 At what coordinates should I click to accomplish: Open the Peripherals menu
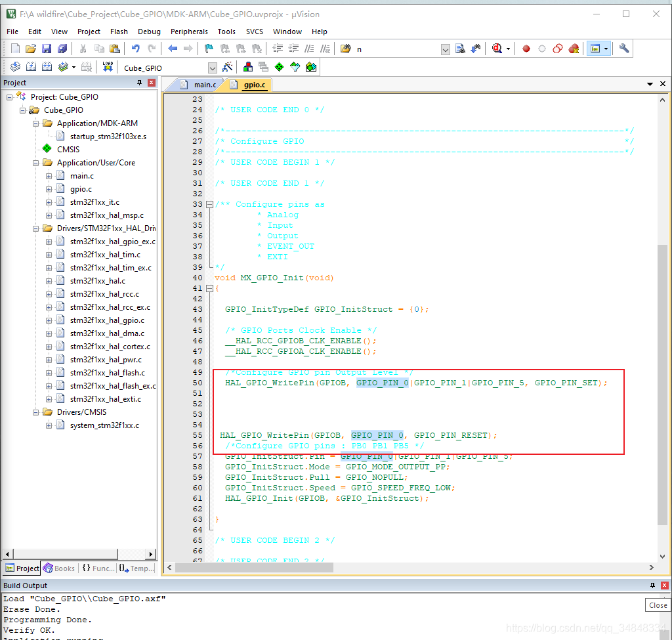tap(189, 32)
